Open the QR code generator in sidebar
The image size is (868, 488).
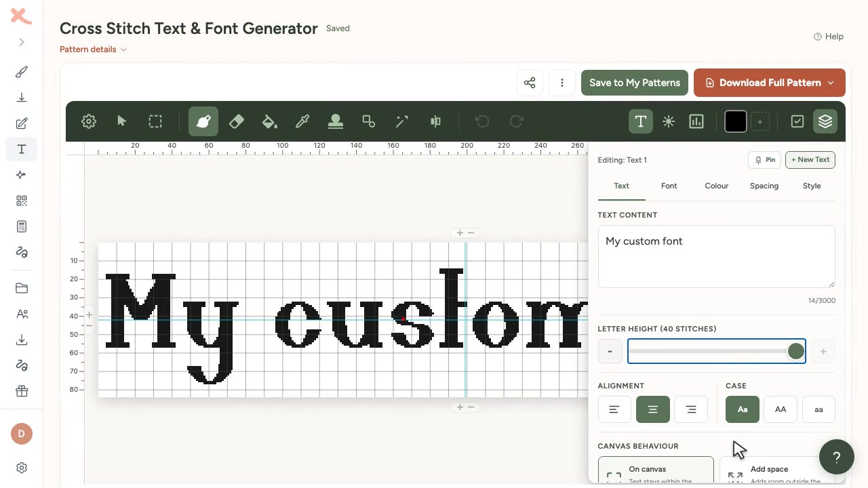point(22,201)
